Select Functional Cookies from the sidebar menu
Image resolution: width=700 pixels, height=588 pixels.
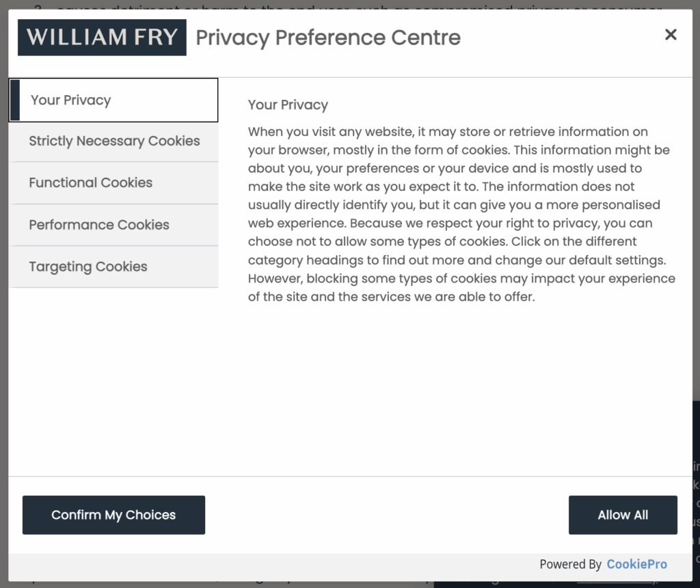coord(90,183)
